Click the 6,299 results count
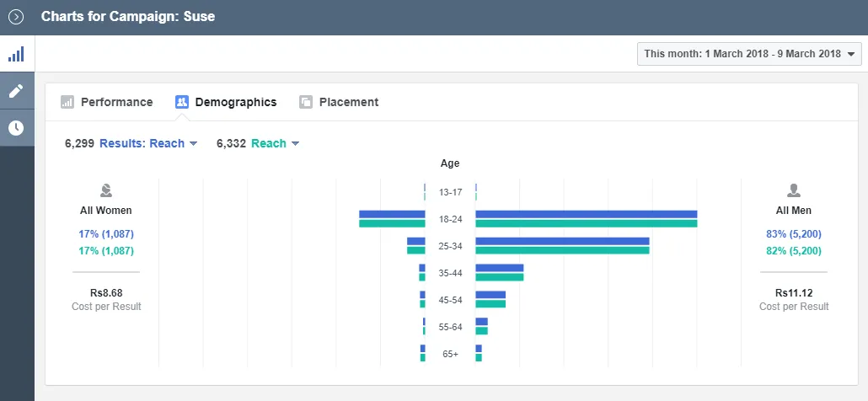The height and width of the screenshot is (401, 868). [x=79, y=143]
